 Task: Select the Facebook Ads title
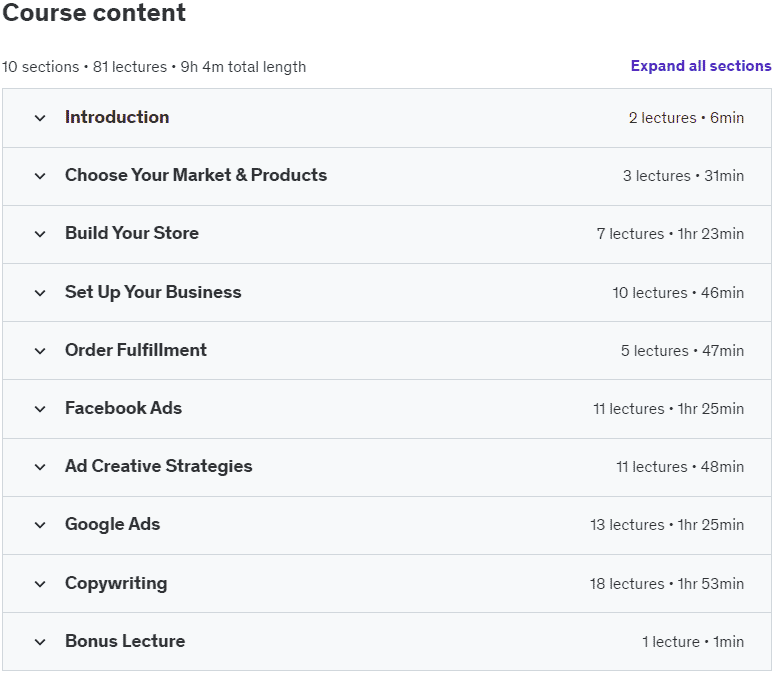pyautogui.click(x=123, y=408)
